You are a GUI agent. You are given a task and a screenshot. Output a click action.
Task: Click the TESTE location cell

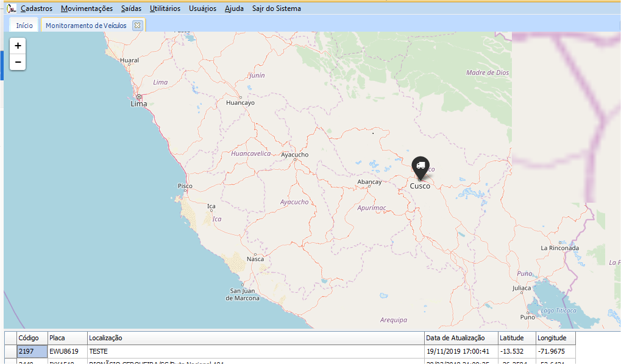coord(255,351)
